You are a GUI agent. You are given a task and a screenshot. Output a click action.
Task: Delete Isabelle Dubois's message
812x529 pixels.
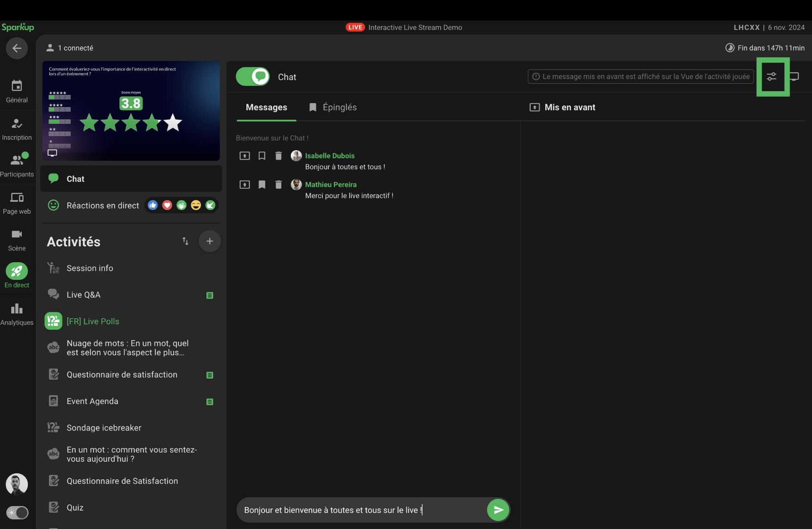tap(279, 156)
